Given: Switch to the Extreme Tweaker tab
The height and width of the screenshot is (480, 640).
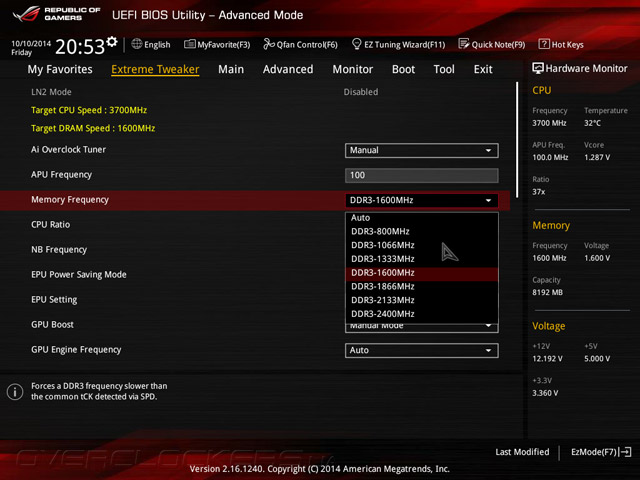Looking at the screenshot, I should (155, 69).
